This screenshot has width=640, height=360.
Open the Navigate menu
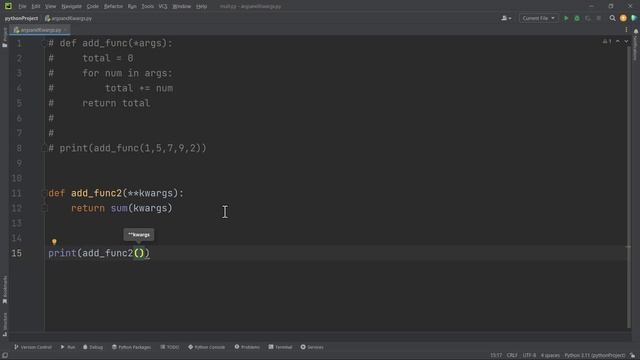(x=71, y=7)
